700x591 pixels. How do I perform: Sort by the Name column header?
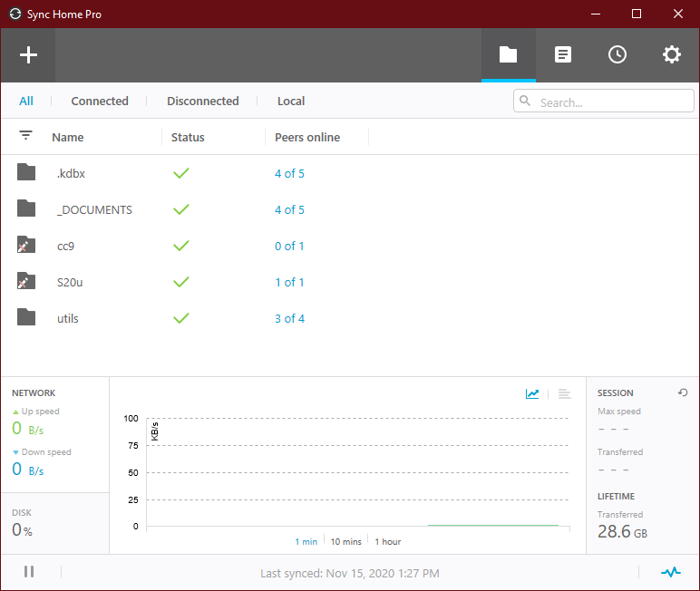point(68,138)
